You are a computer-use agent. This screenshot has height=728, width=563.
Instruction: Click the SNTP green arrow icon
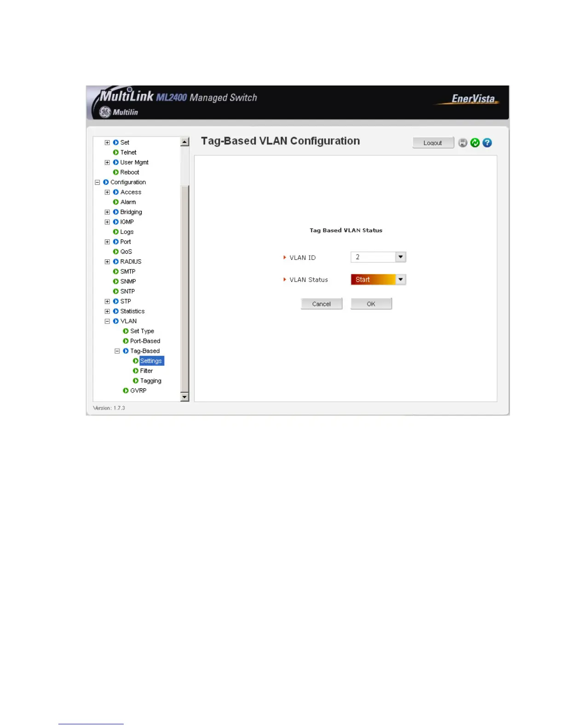tap(116, 291)
